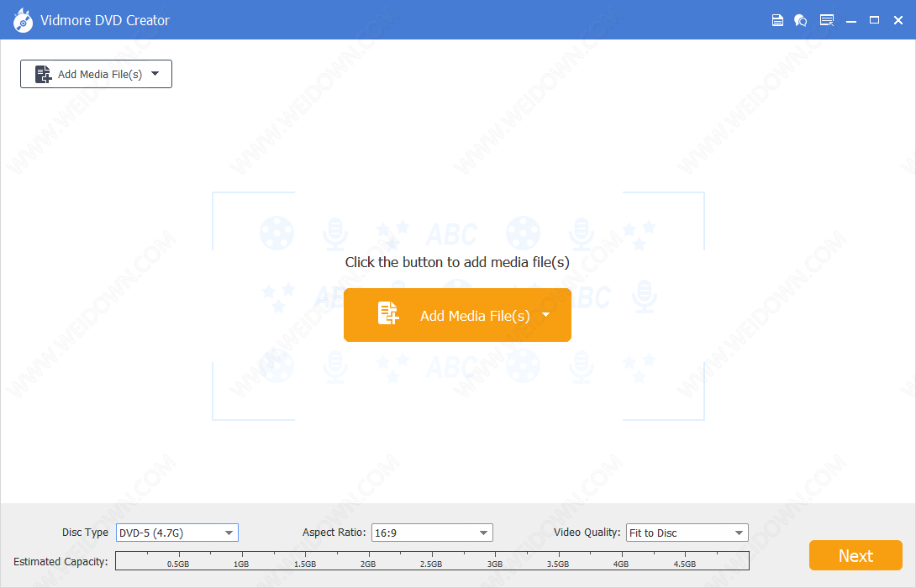Click the Estimated Capacity label
Viewport: 916px width, 588px height.
point(61,562)
